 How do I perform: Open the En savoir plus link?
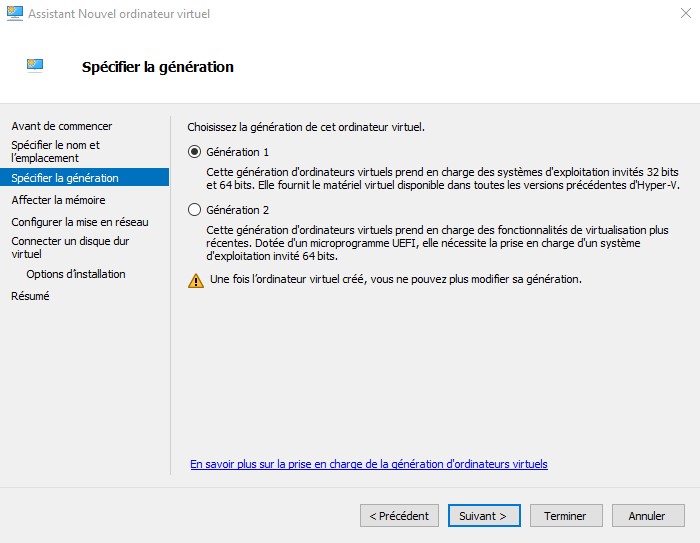click(x=369, y=464)
